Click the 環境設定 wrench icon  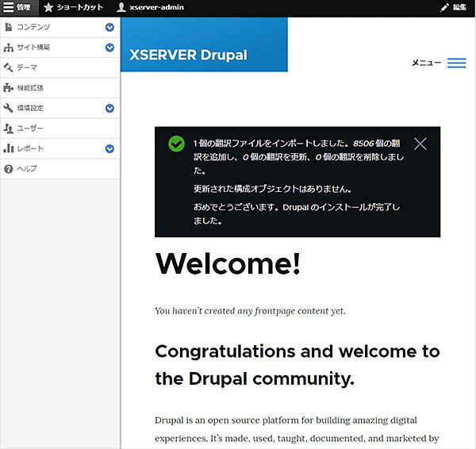(x=9, y=108)
